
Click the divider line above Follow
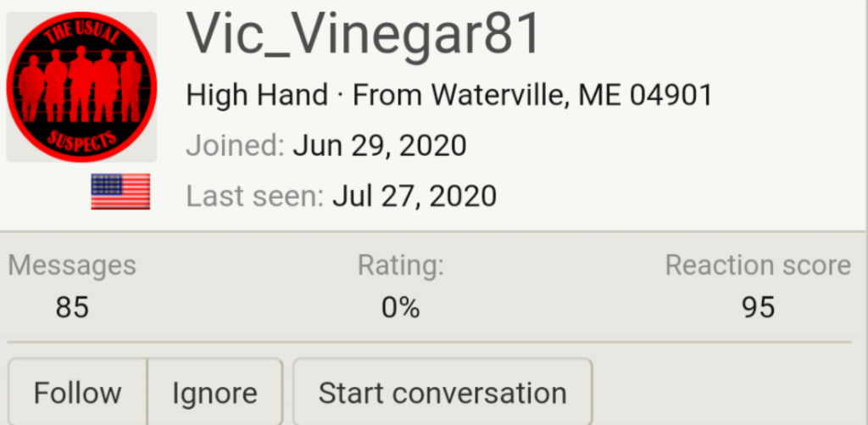click(x=429, y=342)
